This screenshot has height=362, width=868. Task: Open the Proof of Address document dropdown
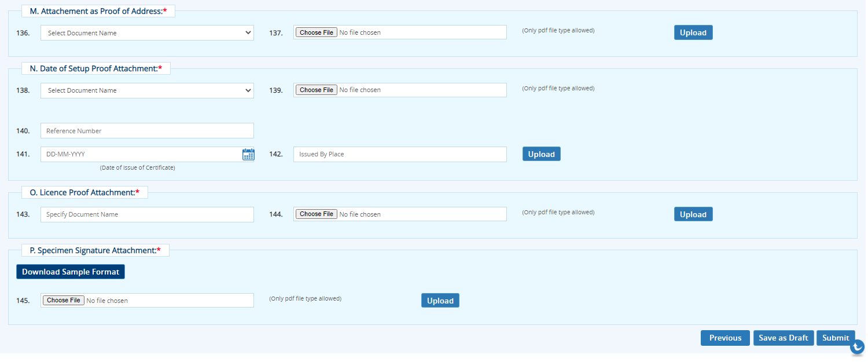click(x=147, y=33)
